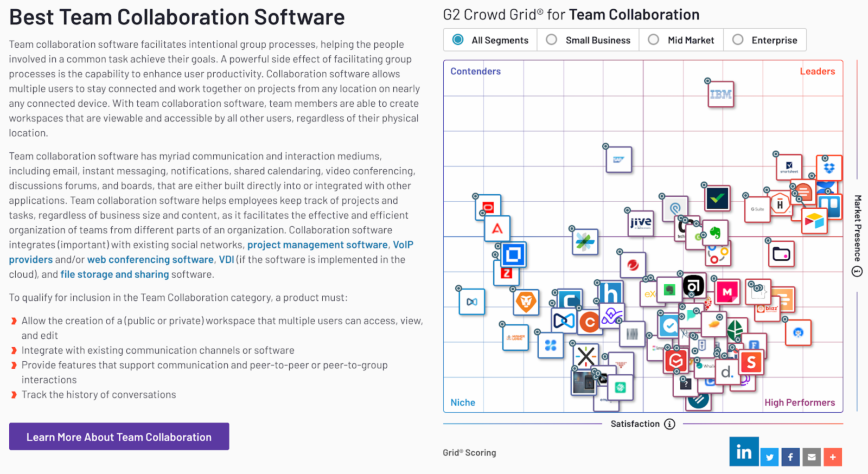
Task: Open the Smartsheet product tile
Action: [x=789, y=167]
